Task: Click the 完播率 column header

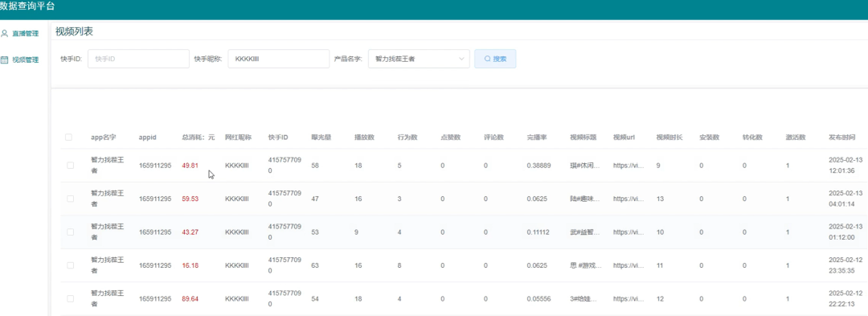Action: pos(537,137)
